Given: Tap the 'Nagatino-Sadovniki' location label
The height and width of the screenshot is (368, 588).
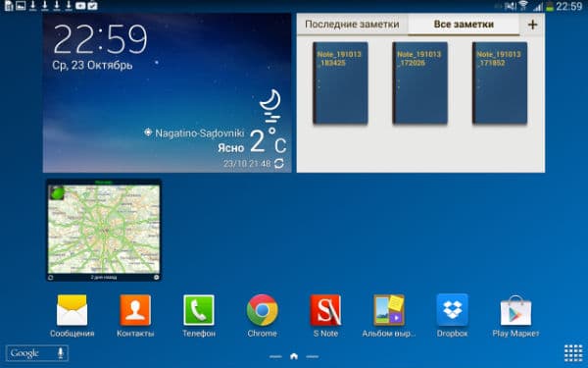Looking at the screenshot, I should click(x=200, y=132).
